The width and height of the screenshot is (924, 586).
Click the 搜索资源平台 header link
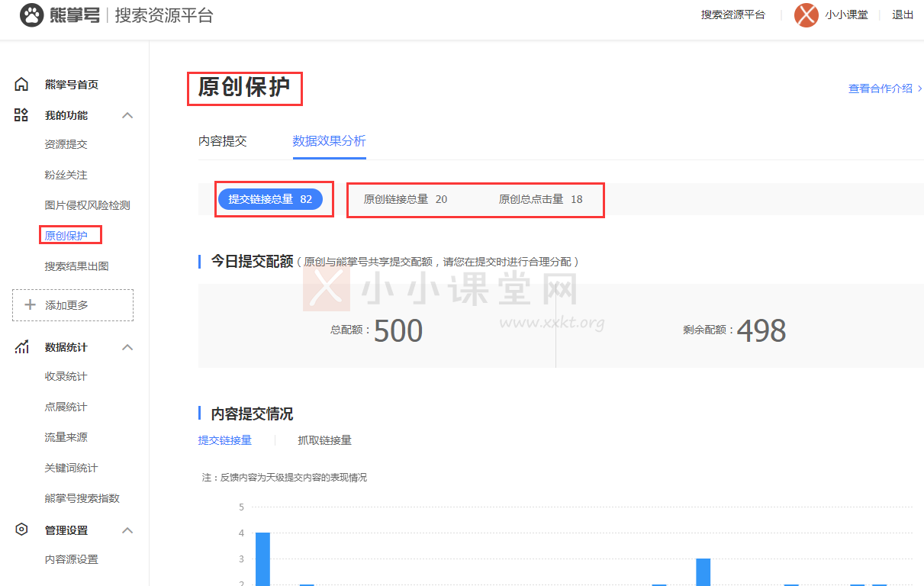pyautogui.click(x=732, y=14)
